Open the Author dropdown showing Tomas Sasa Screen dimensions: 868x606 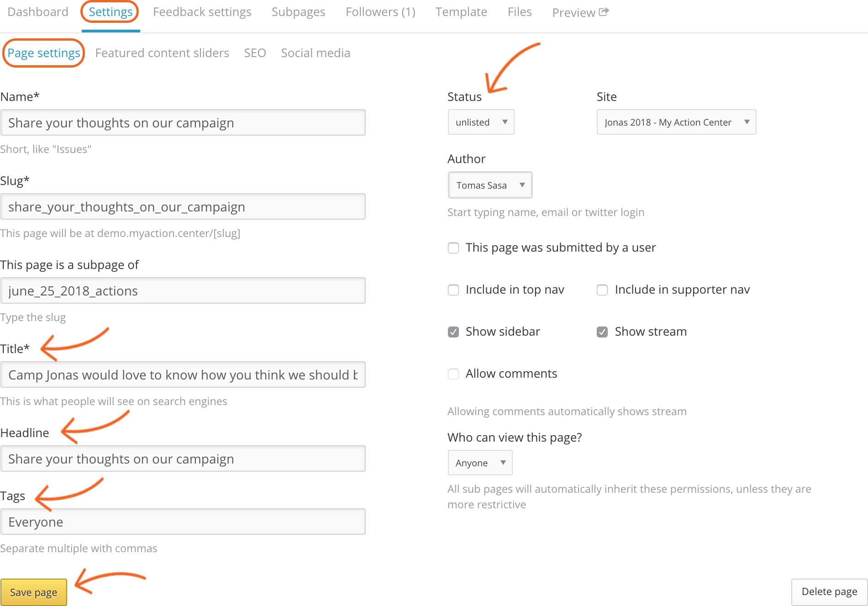(490, 185)
